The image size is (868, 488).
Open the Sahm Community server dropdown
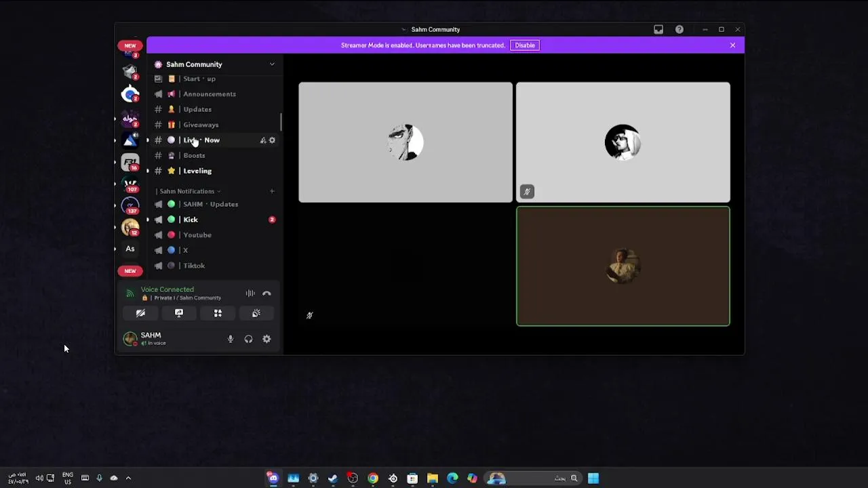click(x=214, y=64)
